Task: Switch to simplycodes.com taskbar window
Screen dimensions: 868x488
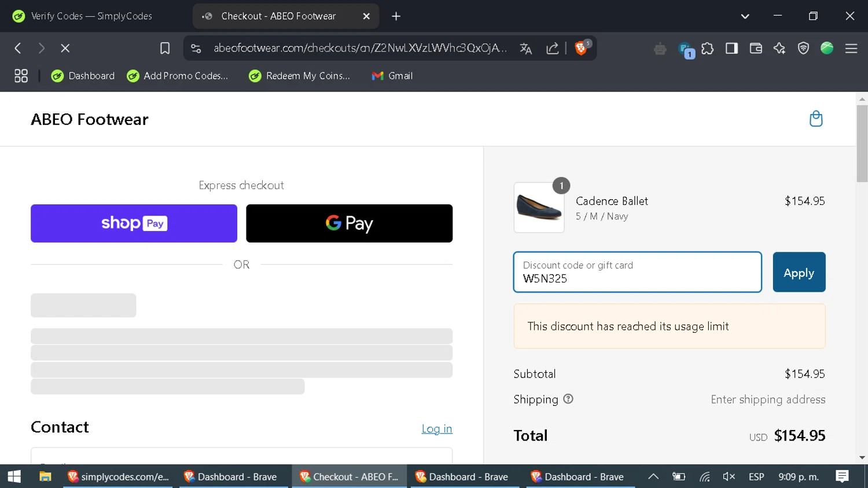Action: point(118,476)
